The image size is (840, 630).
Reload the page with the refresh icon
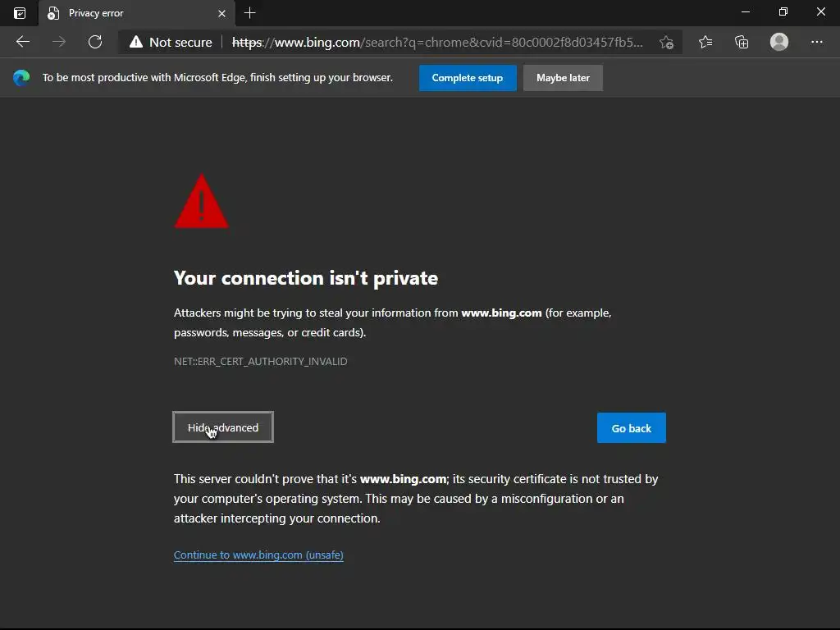click(x=95, y=42)
